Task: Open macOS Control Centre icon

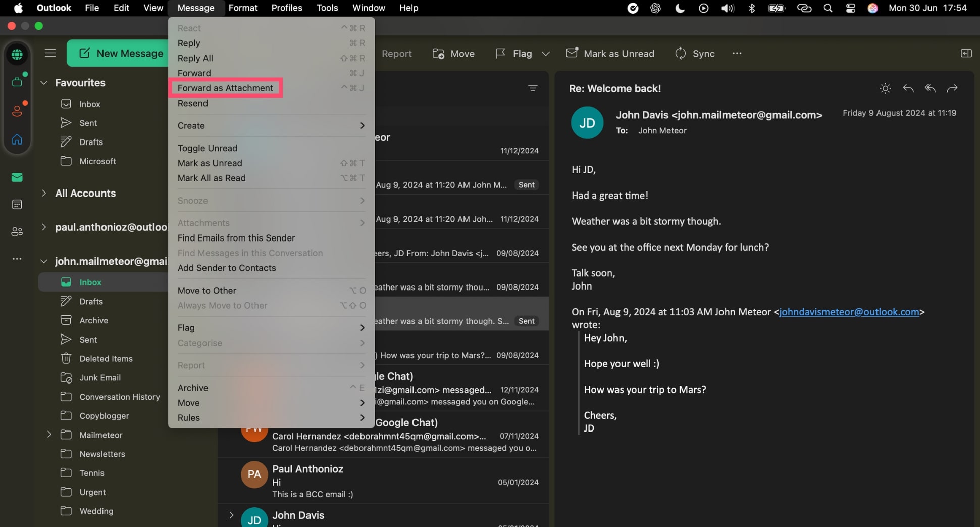Action: 851,8
